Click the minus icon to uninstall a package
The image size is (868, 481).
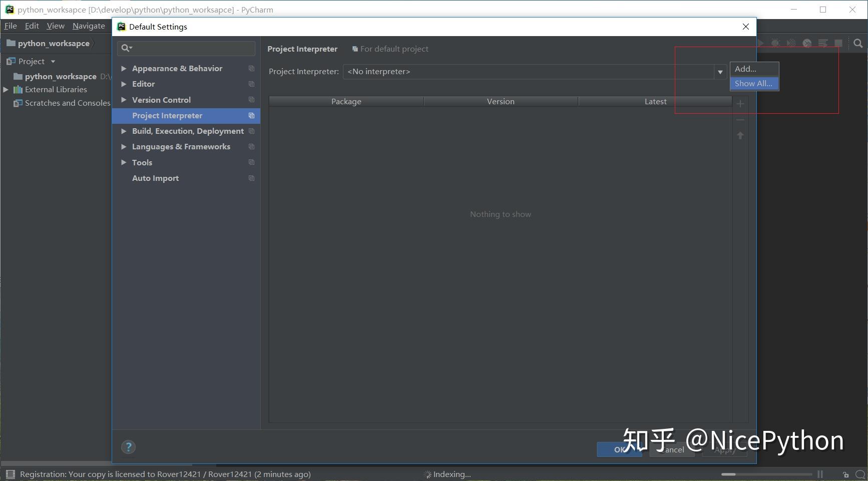pyautogui.click(x=740, y=120)
